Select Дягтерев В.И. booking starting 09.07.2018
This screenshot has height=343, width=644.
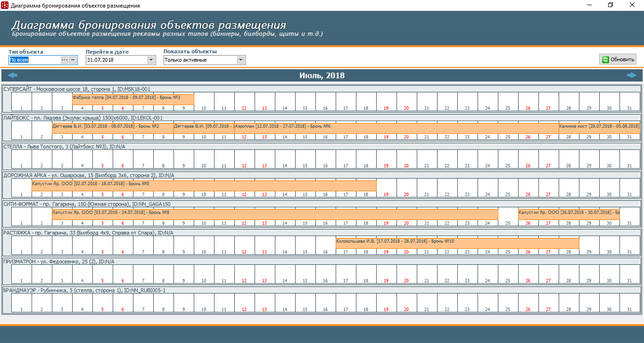coord(204,128)
